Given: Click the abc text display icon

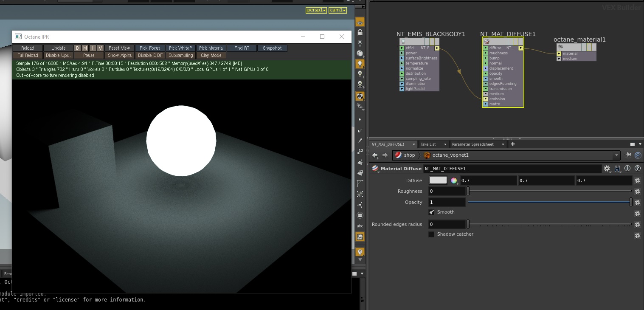Looking at the screenshot, I should (360, 226).
